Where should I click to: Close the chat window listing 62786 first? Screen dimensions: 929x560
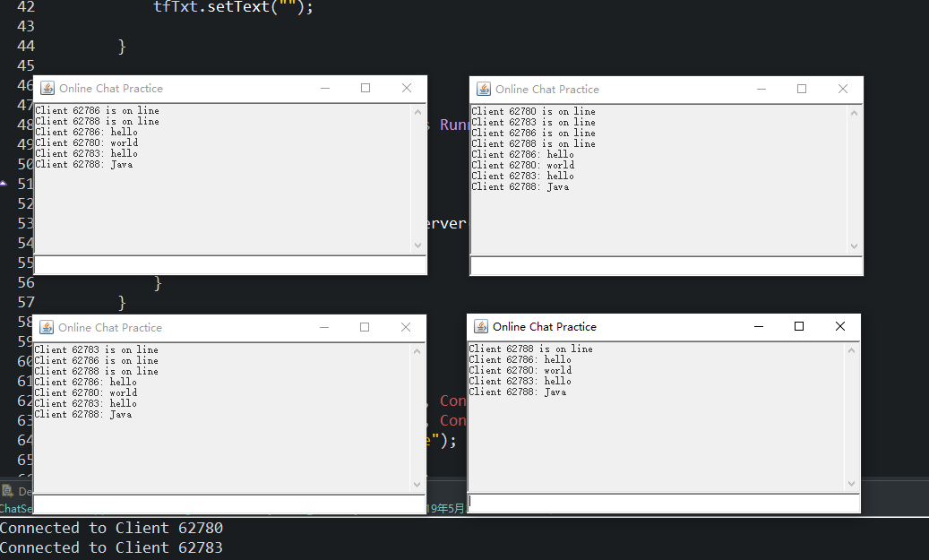[x=407, y=89]
